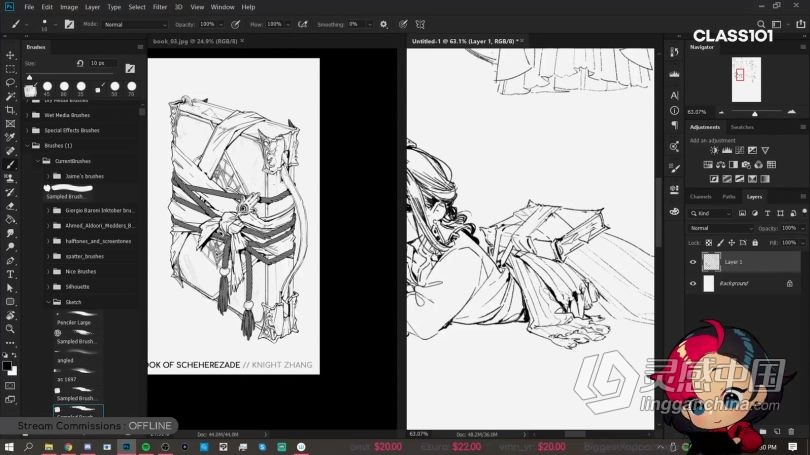Open the Flow value dropdown
Screen dimensions: 810x455
pyautogui.click(x=288, y=24)
